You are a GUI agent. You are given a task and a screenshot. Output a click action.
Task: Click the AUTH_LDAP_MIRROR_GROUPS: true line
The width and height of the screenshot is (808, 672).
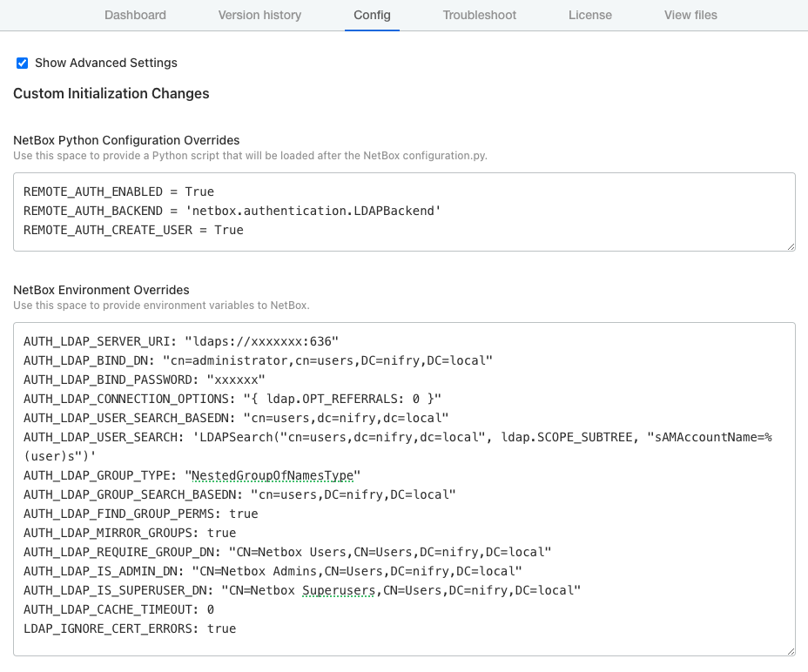tap(130, 533)
